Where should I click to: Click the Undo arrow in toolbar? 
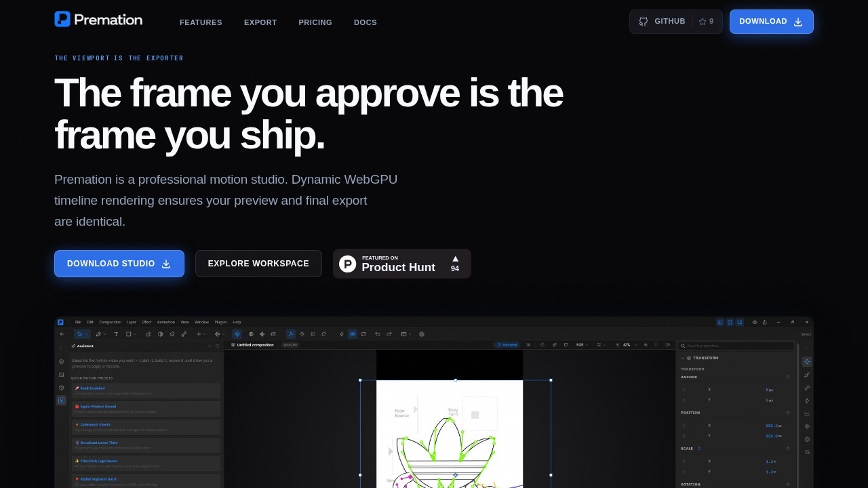(x=378, y=334)
